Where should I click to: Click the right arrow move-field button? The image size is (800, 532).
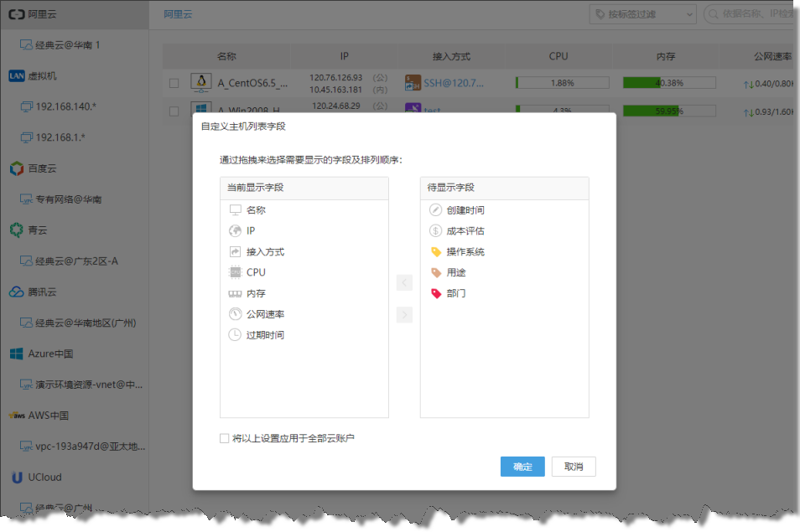[404, 315]
